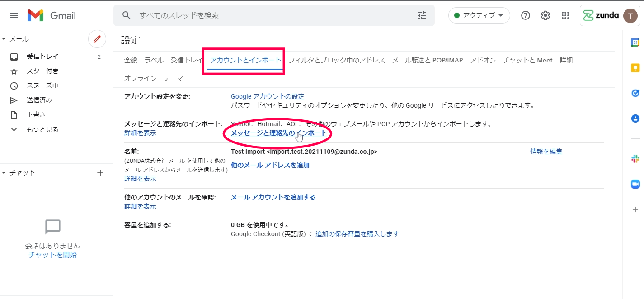Collapse the チャット section
The height and width of the screenshot is (299, 644).
[x=4, y=173]
